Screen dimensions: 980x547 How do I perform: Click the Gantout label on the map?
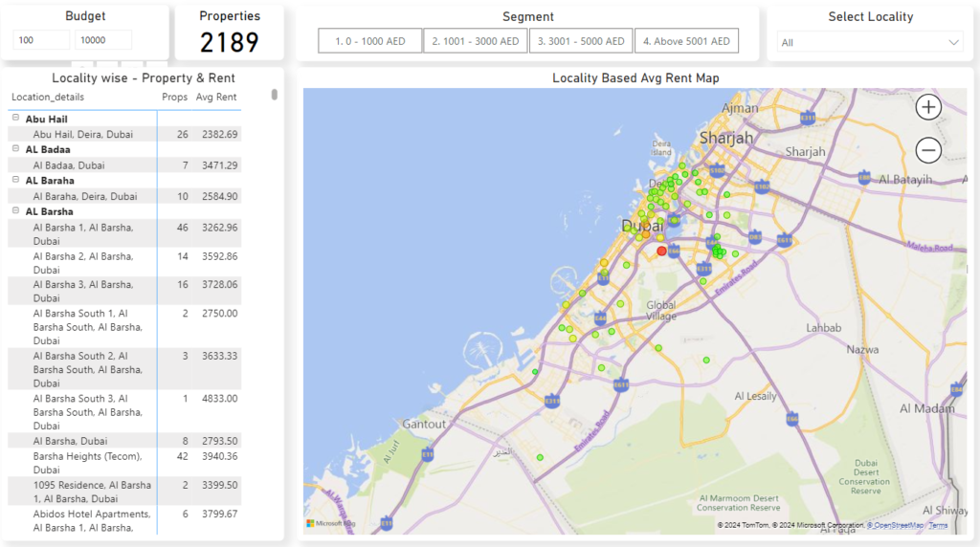coord(424,424)
